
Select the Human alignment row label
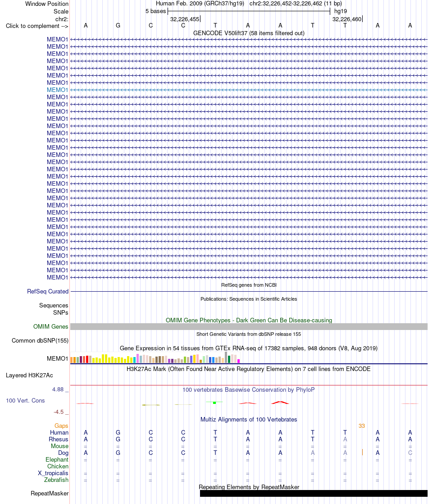coord(59,433)
